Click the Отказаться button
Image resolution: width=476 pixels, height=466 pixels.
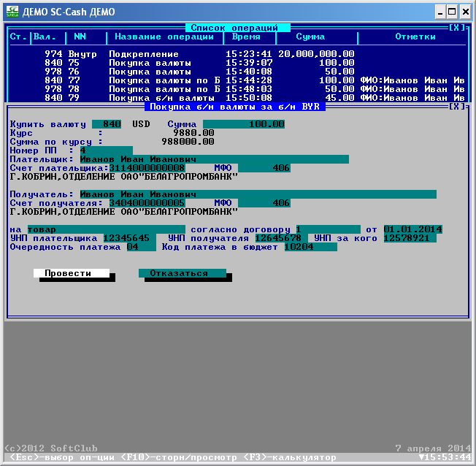[183, 273]
